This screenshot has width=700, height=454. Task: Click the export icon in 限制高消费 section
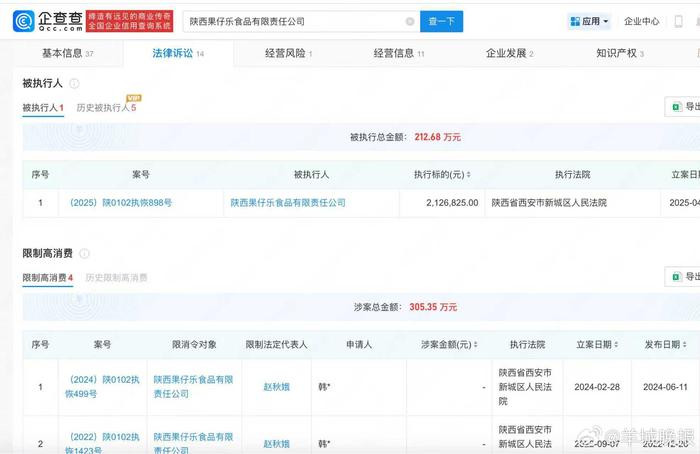tap(676, 277)
